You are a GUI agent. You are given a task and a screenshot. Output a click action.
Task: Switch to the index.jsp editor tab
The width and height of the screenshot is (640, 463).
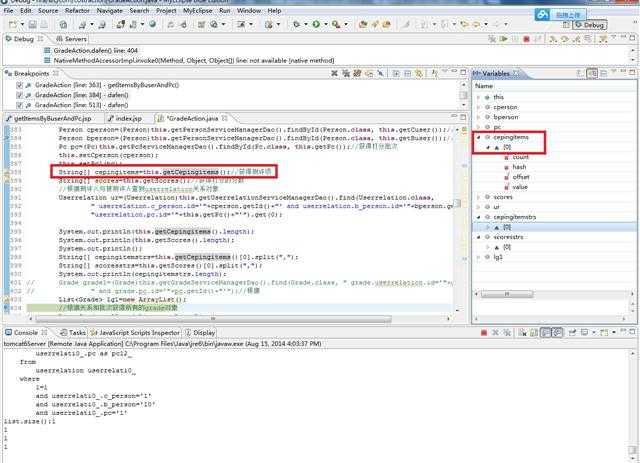125,118
